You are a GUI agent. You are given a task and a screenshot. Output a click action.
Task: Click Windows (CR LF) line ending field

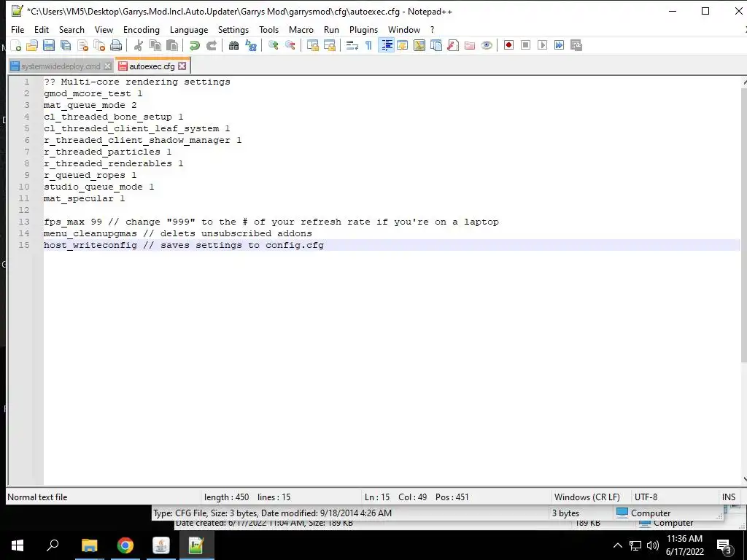click(587, 497)
